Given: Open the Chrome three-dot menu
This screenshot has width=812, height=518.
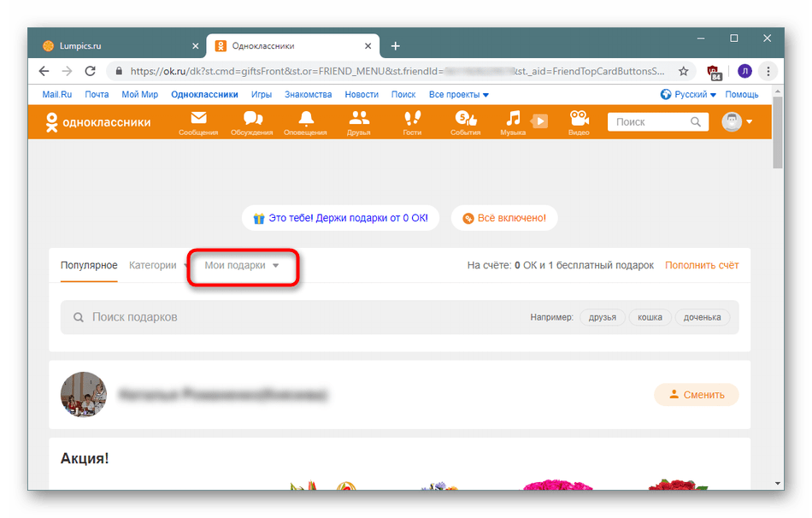Looking at the screenshot, I should 768,71.
